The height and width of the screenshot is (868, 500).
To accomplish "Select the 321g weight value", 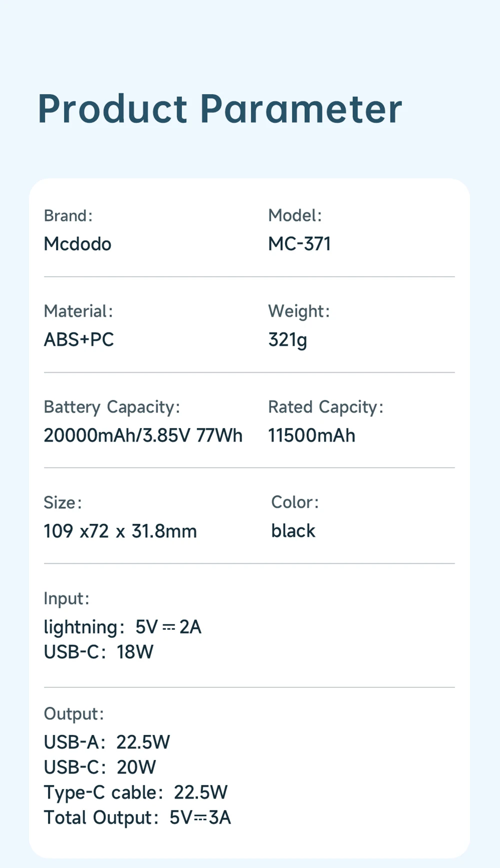I will [287, 340].
